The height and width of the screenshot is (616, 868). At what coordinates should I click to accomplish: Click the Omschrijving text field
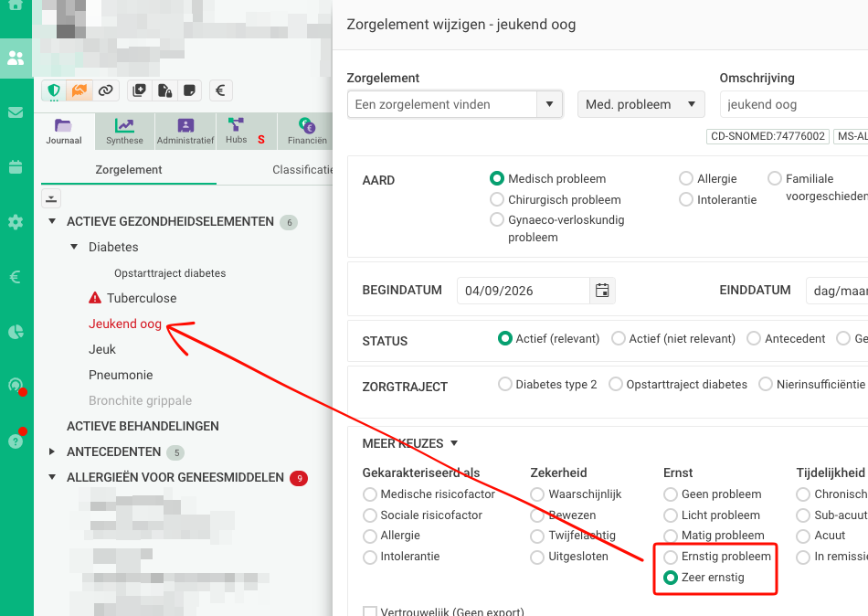(794, 104)
